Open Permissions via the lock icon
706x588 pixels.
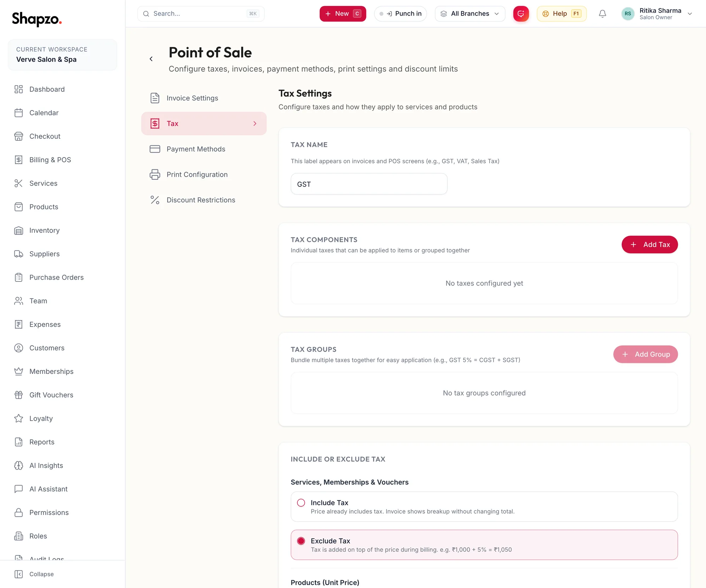pos(19,513)
